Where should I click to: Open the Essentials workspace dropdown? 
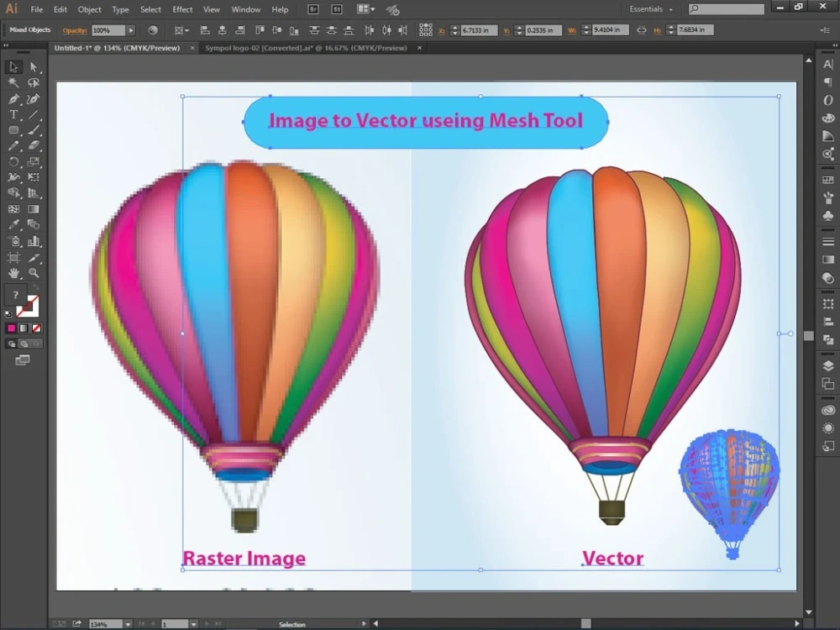(x=651, y=9)
